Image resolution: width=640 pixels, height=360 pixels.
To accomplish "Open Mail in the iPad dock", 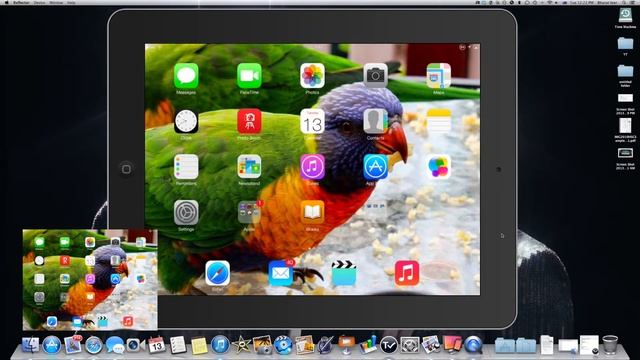I will coord(281,273).
